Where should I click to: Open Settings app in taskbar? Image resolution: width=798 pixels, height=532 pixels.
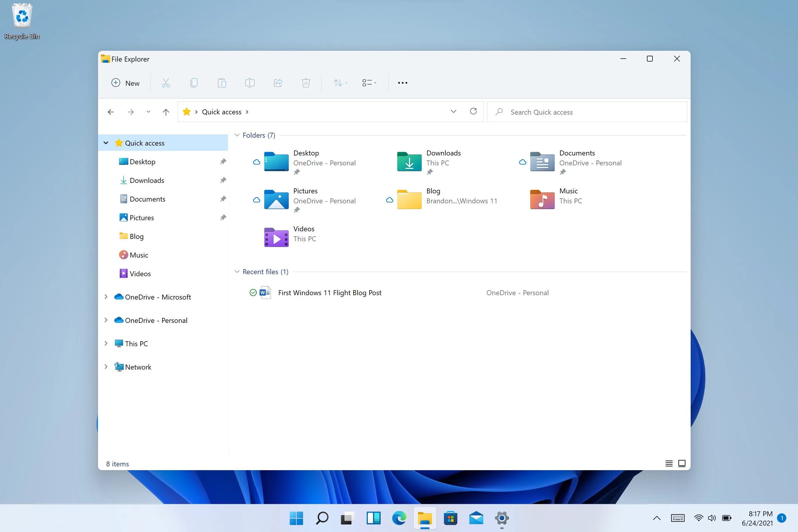pos(501,517)
